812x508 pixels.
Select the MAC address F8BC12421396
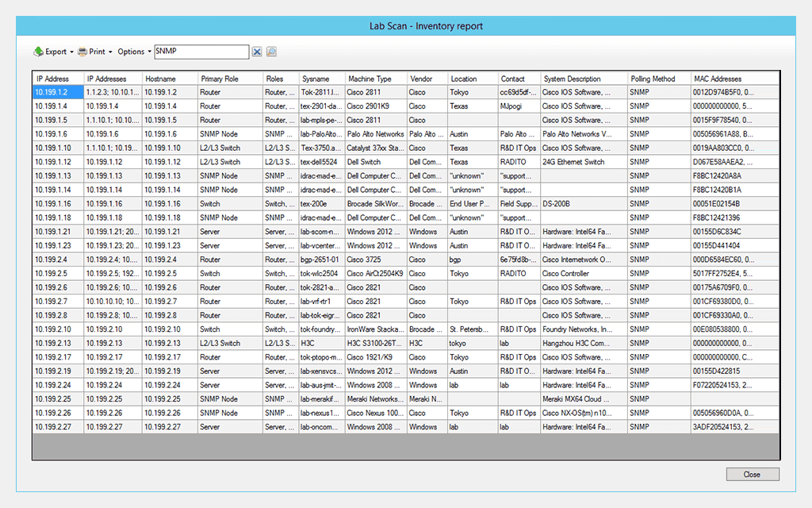tap(735, 218)
